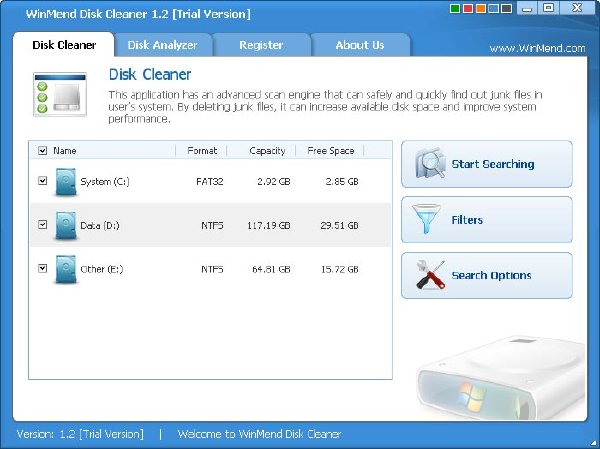This screenshot has height=449, width=600.
Task: Click the 29.51 GB free space value
Action: [x=340, y=225]
